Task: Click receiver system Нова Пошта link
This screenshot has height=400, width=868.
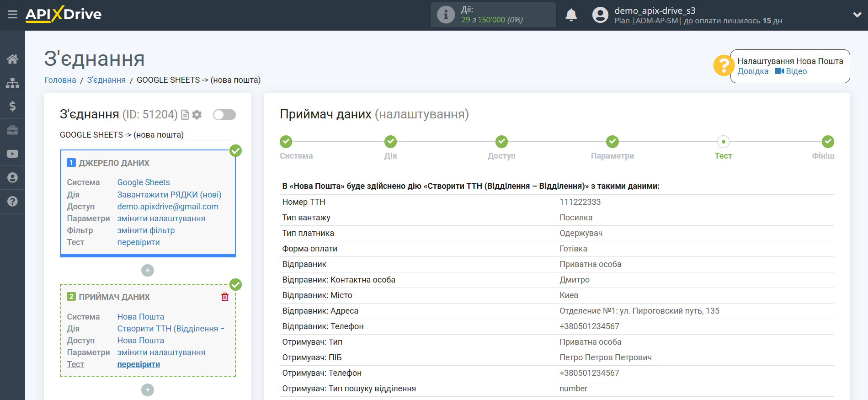Action: 140,317
